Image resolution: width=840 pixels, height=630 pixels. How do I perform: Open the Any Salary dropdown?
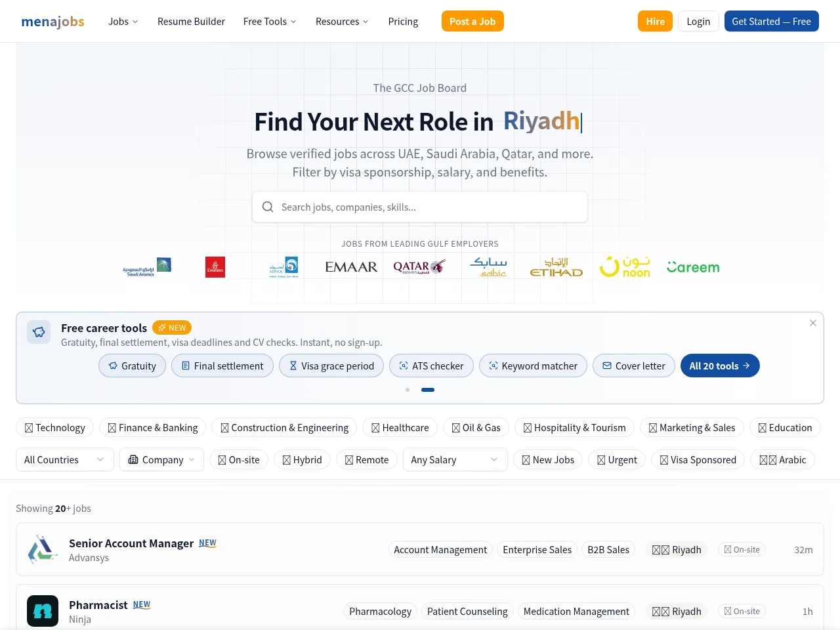455,459
